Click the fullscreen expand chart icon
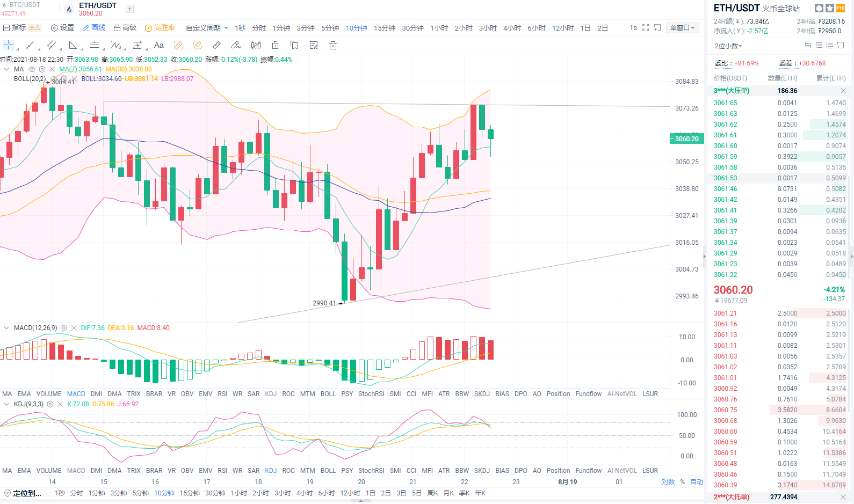This screenshot has height=504, width=854. tap(646, 27)
